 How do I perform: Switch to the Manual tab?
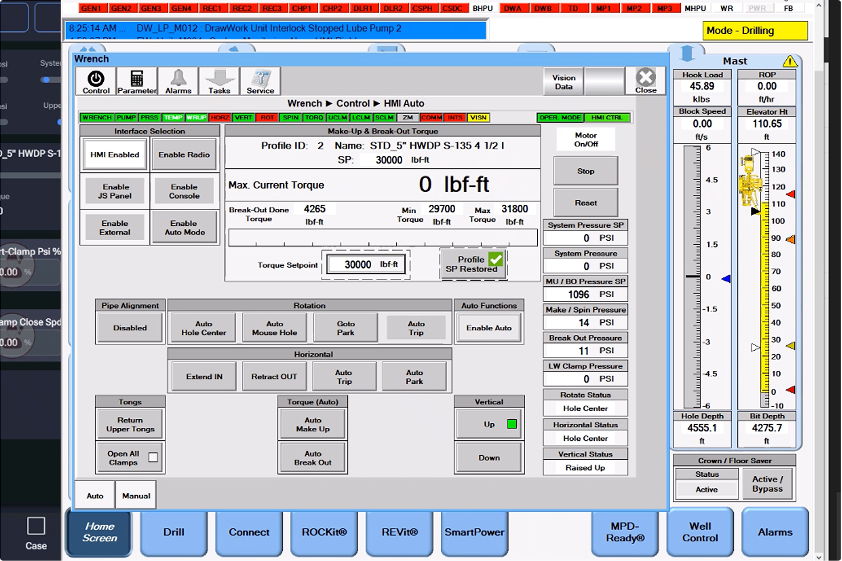[x=136, y=496]
